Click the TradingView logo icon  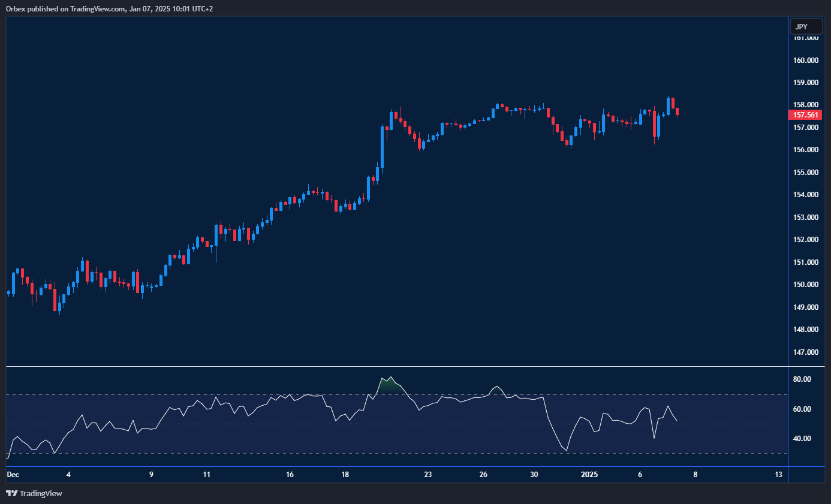pos(11,493)
